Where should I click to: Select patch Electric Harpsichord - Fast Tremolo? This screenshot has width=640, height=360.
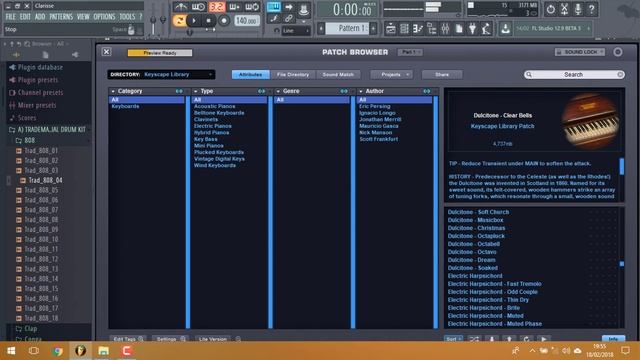click(495, 284)
